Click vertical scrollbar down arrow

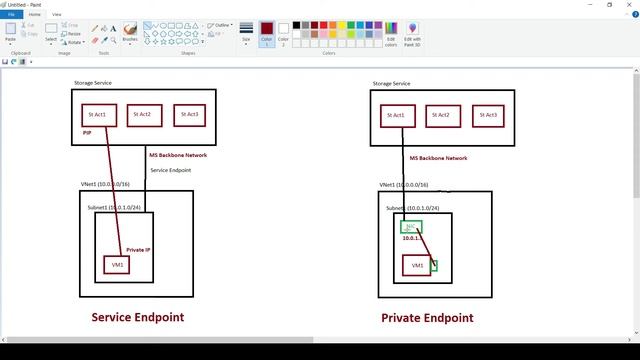[x=636, y=333]
